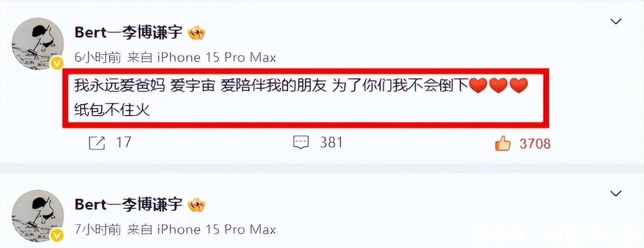Click the post text 纸包不住火
This screenshot has height=248, width=644.
112,110
